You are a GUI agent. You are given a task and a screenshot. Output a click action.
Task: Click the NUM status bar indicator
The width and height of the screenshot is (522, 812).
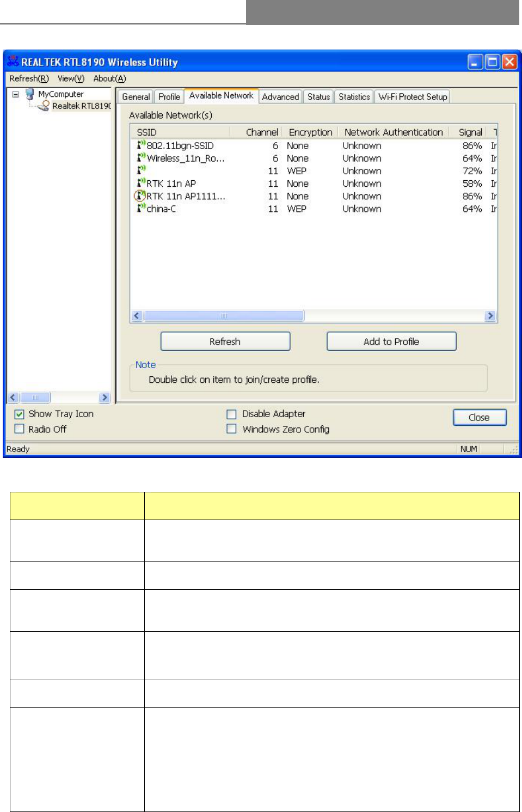coord(469,449)
